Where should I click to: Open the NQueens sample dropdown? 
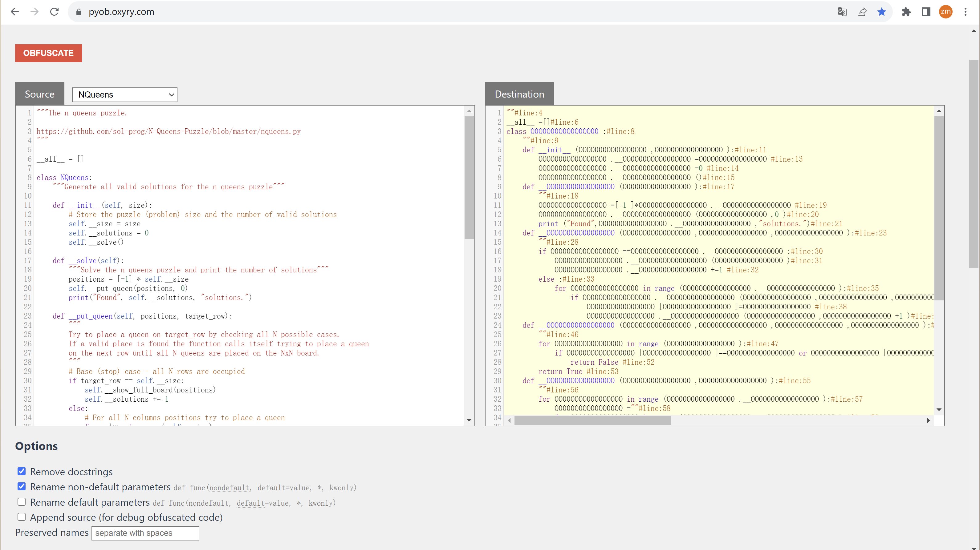click(124, 95)
